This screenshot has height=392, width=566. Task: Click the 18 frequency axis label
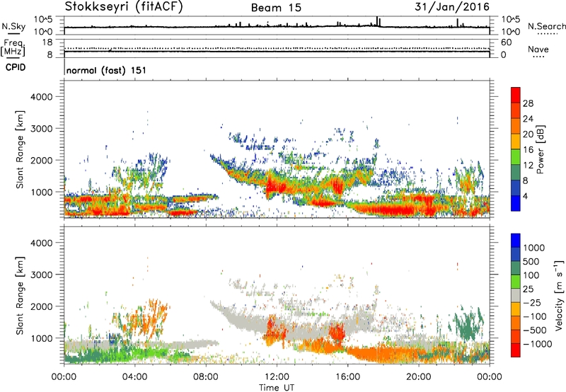pyautogui.click(x=47, y=42)
